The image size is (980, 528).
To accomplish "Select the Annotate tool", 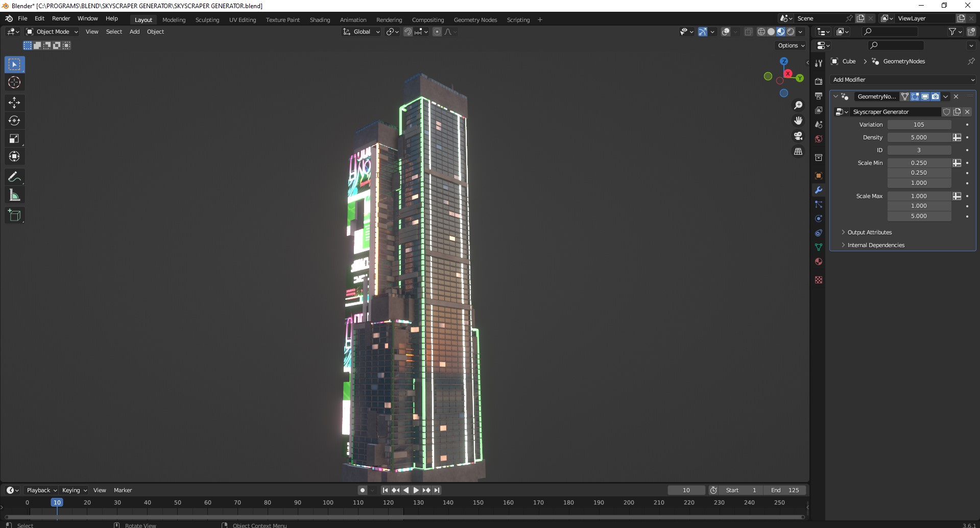I will click(x=14, y=177).
